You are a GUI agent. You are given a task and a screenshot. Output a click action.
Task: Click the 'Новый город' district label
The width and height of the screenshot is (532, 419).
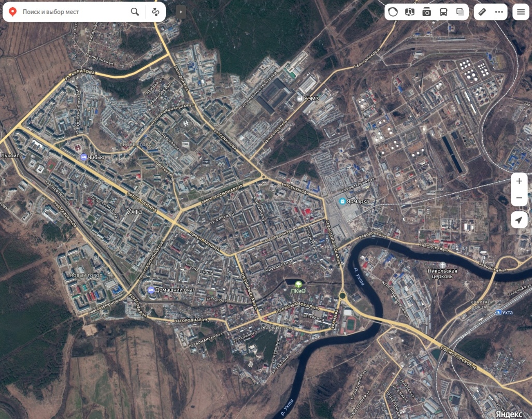tap(86, 275)
